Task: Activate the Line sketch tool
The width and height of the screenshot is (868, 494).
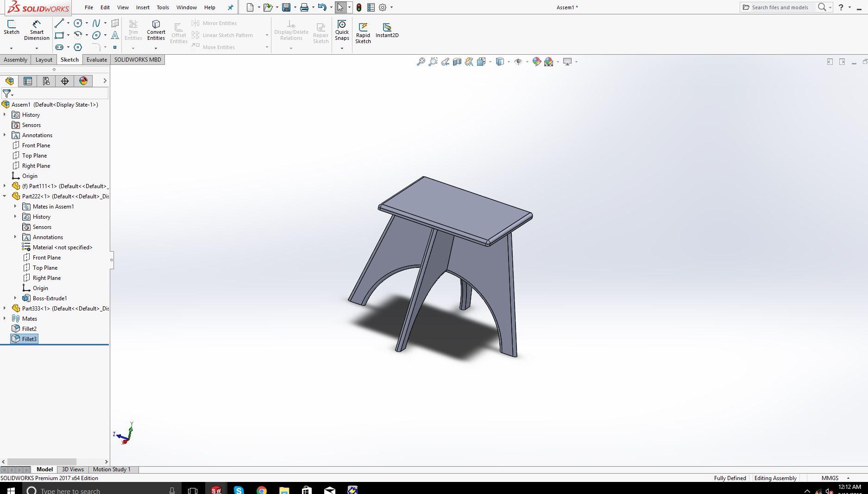Action: [59, 23]
